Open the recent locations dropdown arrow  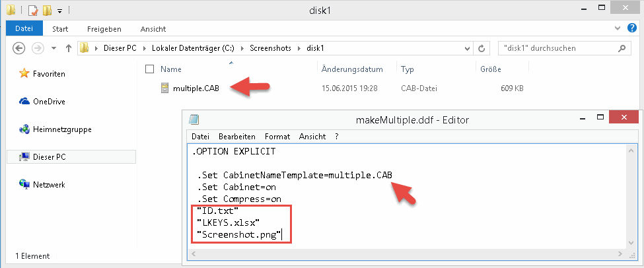pos(52,48)
